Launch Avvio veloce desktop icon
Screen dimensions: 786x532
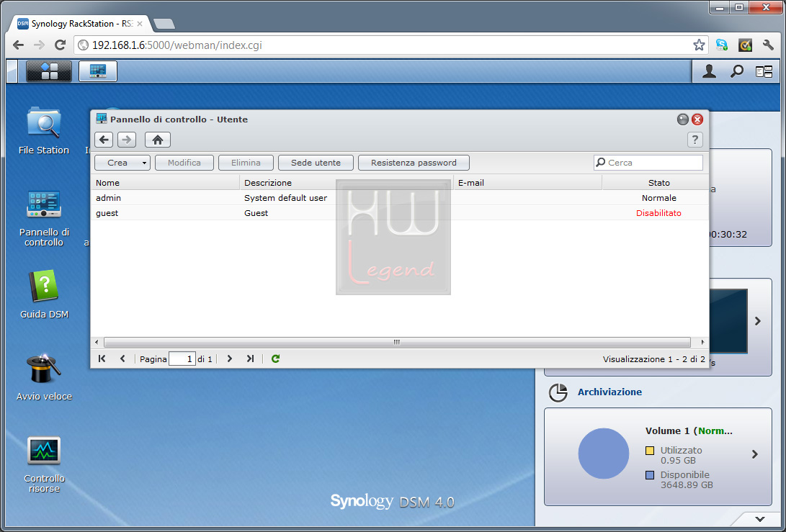coord(44,377)
